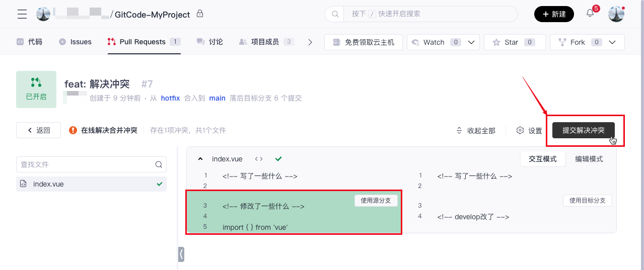Screen dimensions: 644x270
Task: Switch to the 代码 tab
Action: (29, 42)
